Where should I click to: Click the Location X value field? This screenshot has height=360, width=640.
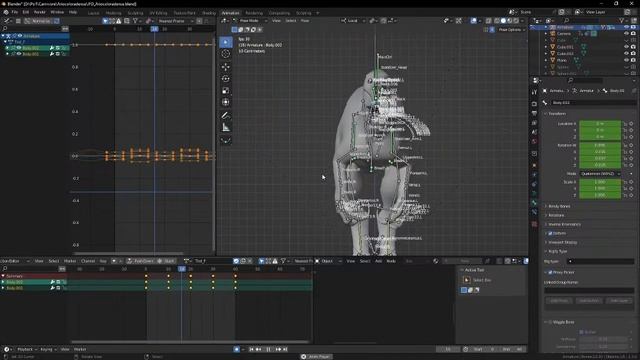coord(600,124)
